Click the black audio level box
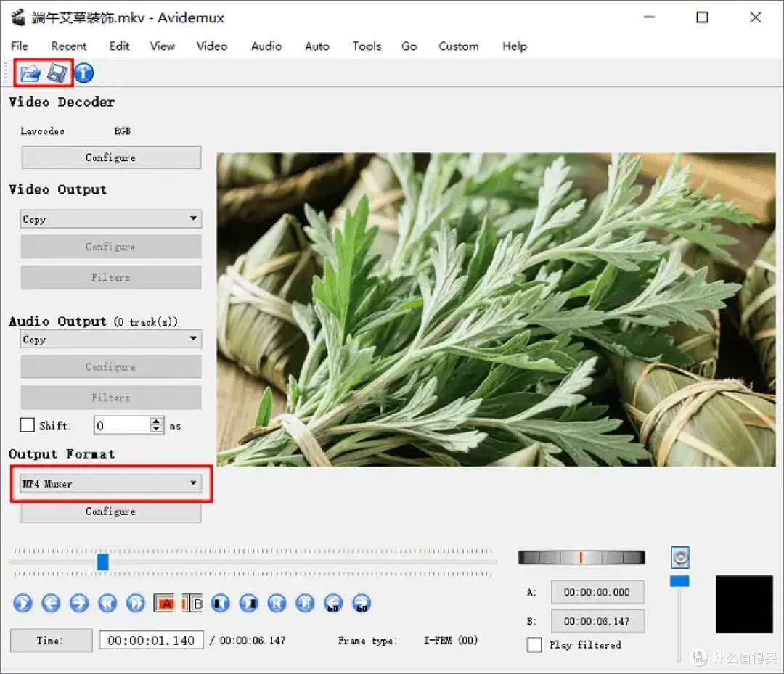This screenshot has height=674, width=784. (x=744, y=604)
